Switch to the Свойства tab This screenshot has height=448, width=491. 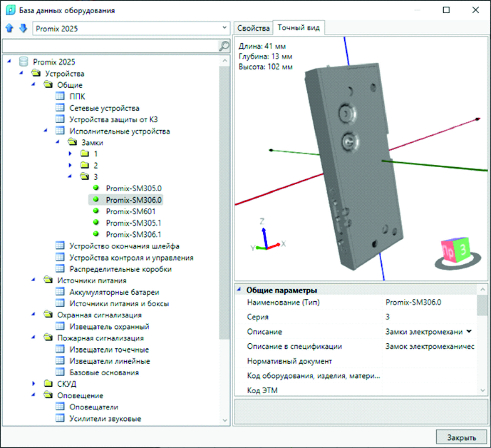click(x=253, y=28)
